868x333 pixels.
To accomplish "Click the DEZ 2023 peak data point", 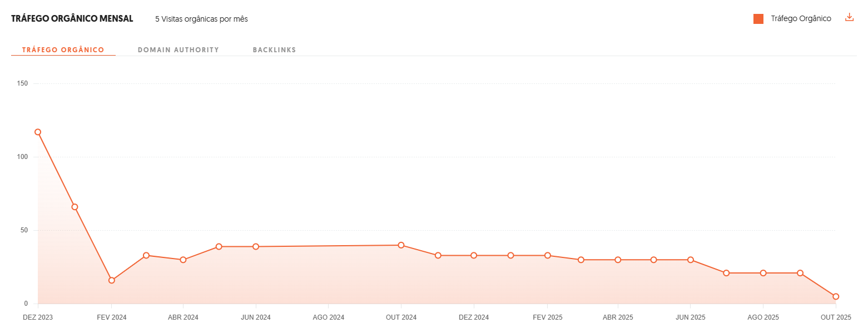I will click(38, 132).
